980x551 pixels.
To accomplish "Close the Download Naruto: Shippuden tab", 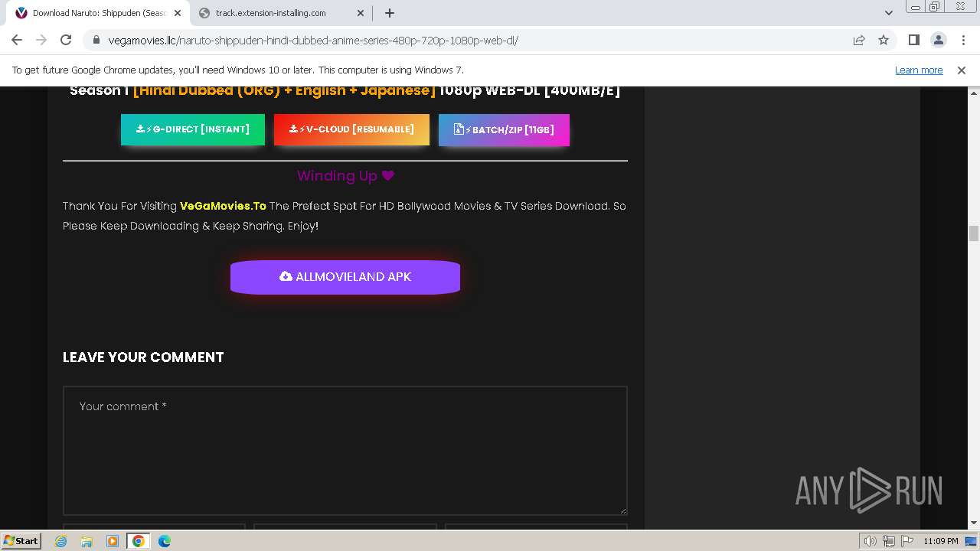I will coord(178,13).
